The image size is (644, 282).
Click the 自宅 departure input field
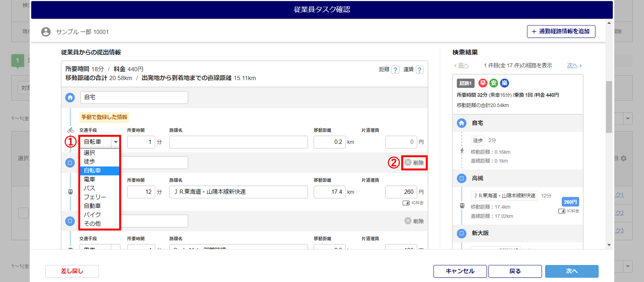pyautogui.click(x=134, y=97)
